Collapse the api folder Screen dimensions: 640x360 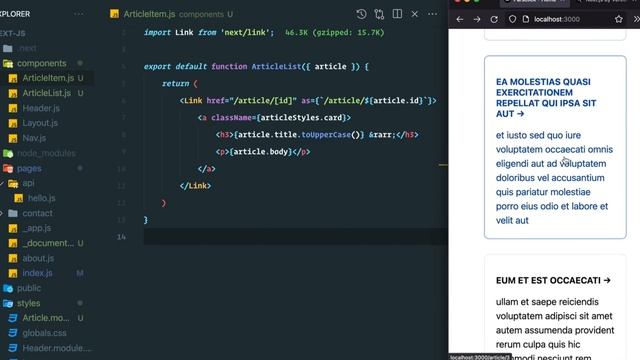28,183
